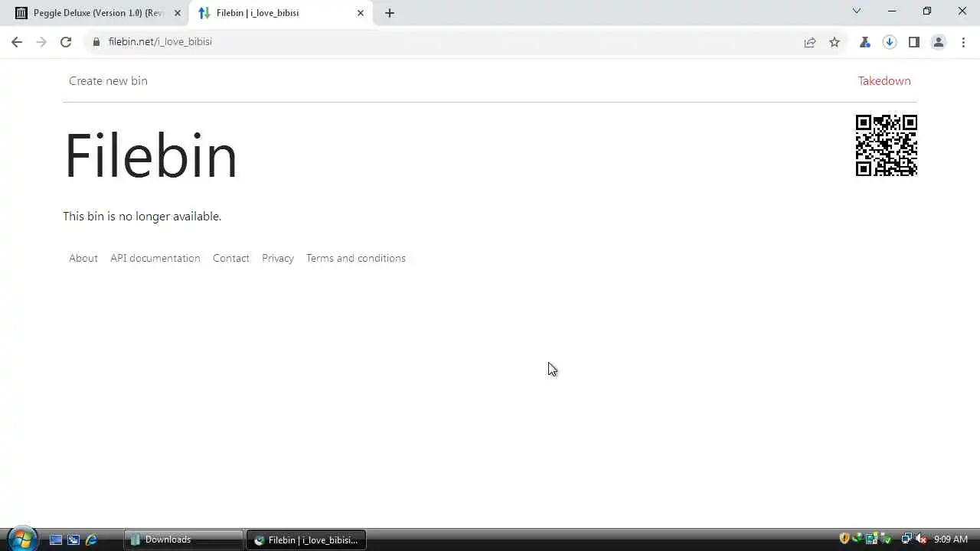This screenshot has height=551, width=980.
Task: Restore down the Chrome window
Action: [x=927, y=11]
